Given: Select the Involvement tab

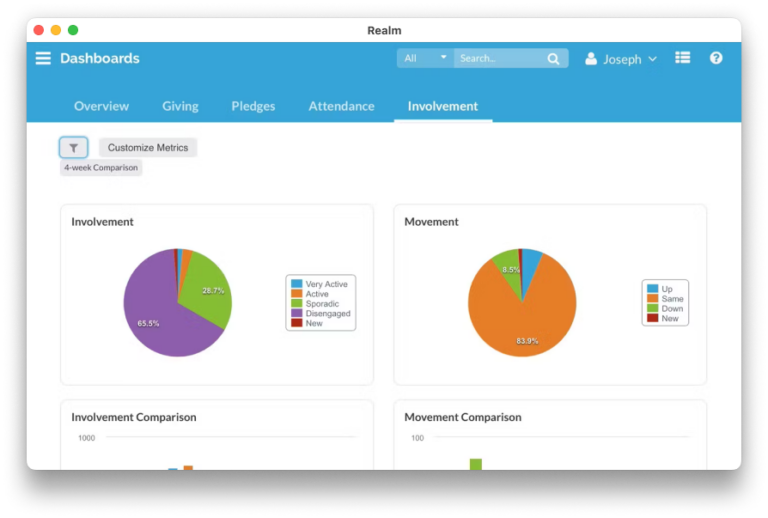Looking at the screenshot, I should tap(443, 106).
